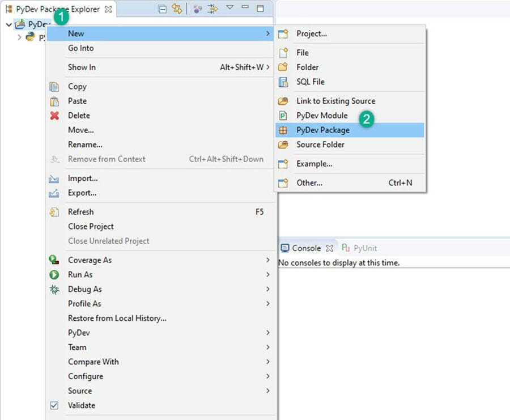Screen dimensions: 510x420
Task: Click the SQL File icon
Action: 284,82
